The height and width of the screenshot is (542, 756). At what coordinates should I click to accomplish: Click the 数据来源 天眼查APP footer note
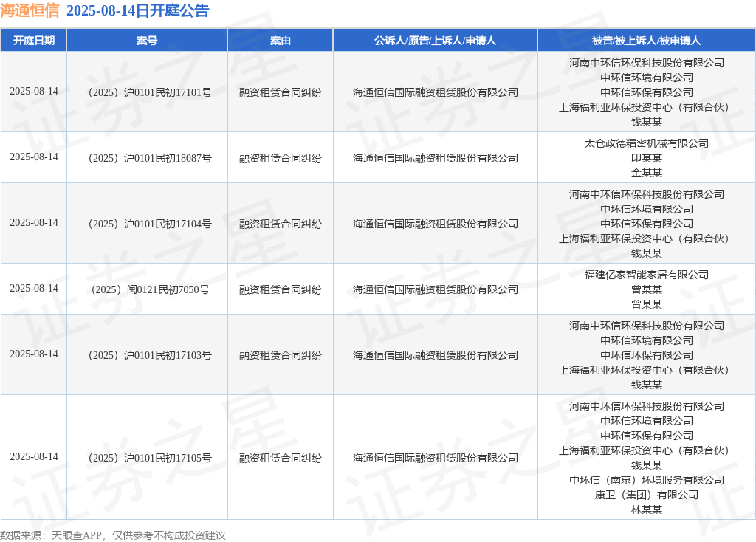(113, 535)
